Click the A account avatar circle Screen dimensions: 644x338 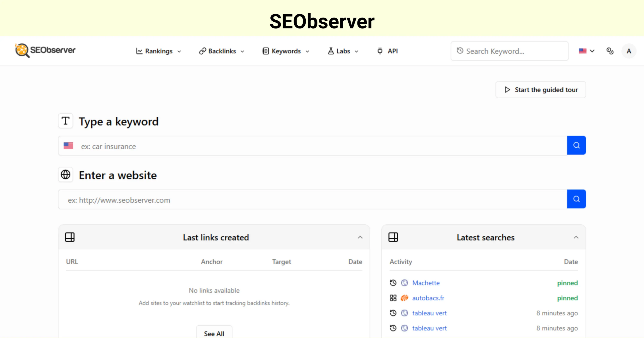(x=629, y=51)
